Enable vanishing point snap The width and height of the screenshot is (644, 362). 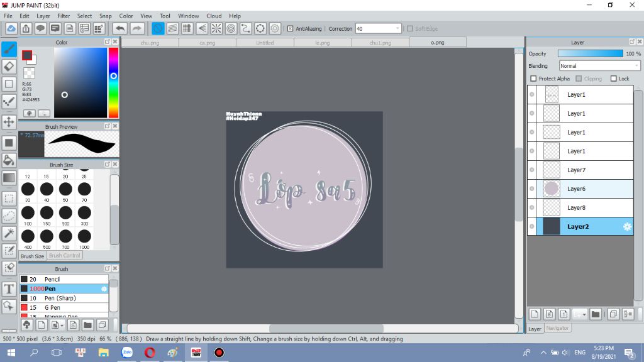tap(202, 28)
